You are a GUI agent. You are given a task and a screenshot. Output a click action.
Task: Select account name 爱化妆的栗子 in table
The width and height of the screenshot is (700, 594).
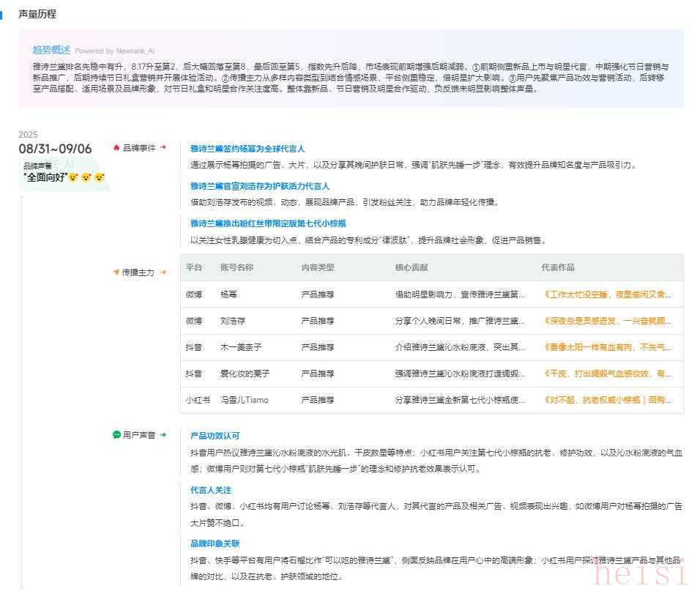(245, 374)
